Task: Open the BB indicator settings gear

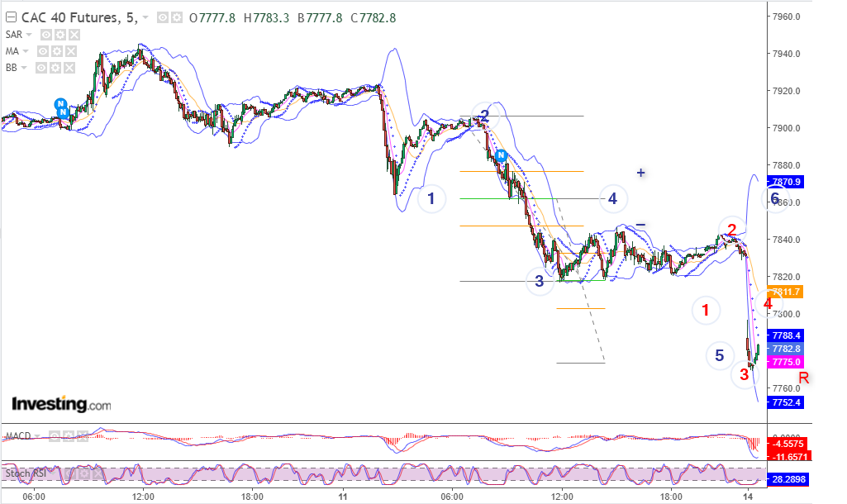Action: tap(55, 68)
